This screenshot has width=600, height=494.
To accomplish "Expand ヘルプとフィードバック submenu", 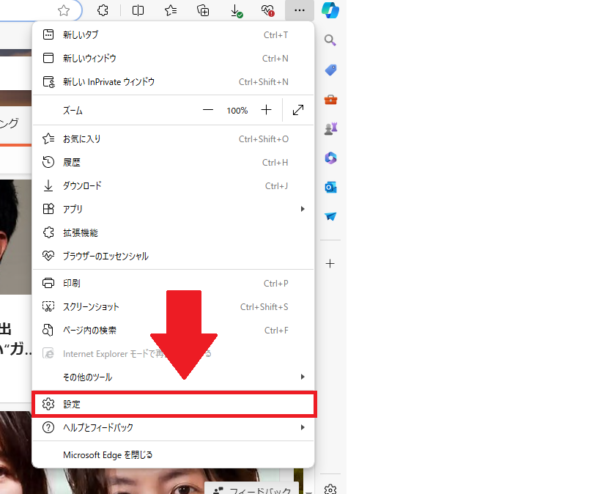I will click(x=173, y=427).
